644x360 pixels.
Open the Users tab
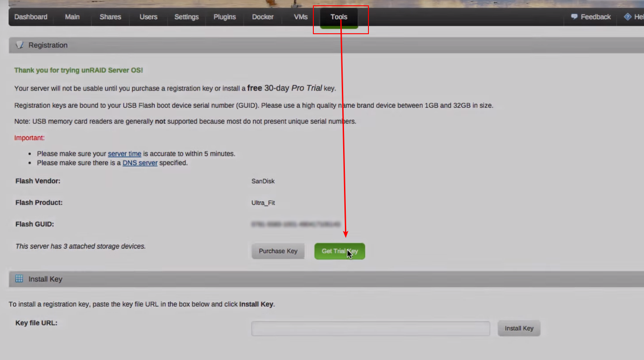(148, 17)
